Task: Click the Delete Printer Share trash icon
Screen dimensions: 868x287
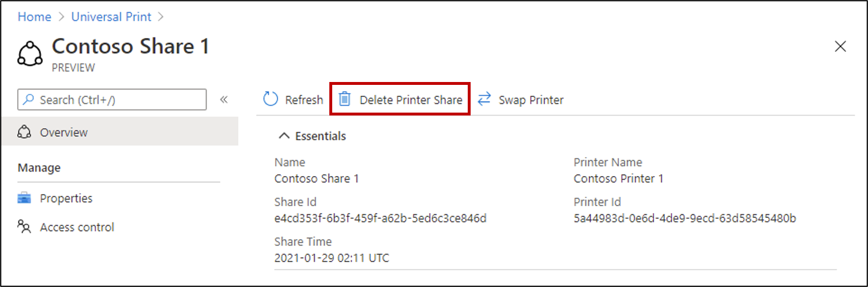Action: (x=344, y=99)
